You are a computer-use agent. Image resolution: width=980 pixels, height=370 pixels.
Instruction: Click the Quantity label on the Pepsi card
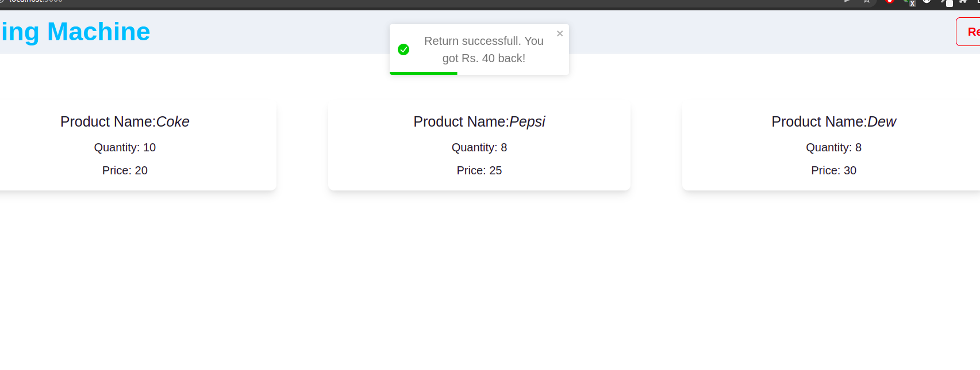(x=479, y=147)
